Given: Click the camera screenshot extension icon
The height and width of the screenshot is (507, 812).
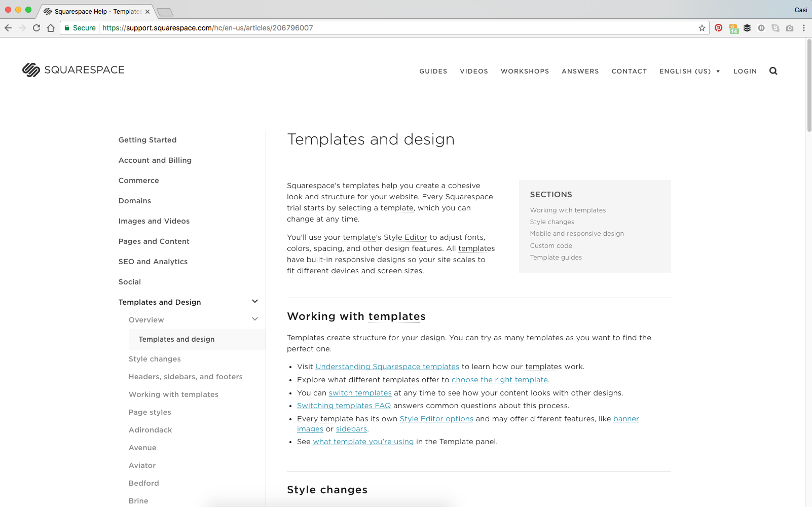Looking at the screenshot, I should [790, 28].
